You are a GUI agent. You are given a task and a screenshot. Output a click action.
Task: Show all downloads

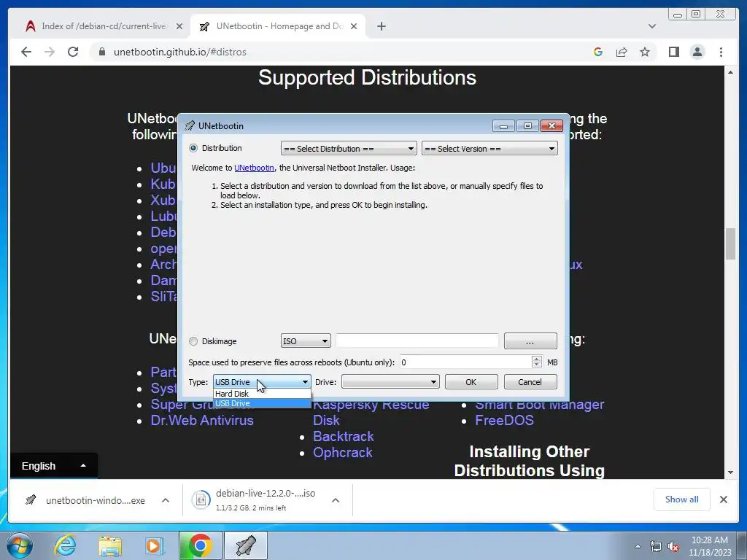coord(682,499)
